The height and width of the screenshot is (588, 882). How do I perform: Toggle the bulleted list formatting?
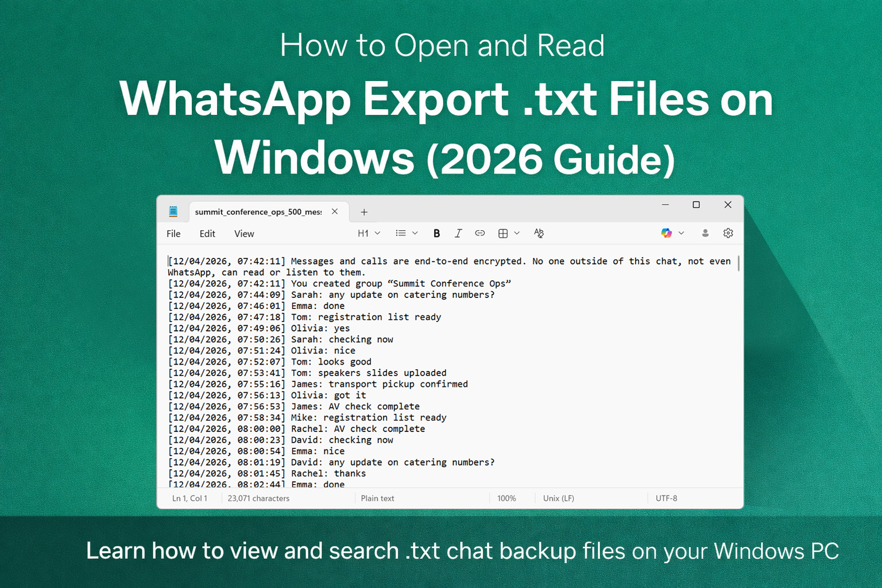click(x=401, y=233)
